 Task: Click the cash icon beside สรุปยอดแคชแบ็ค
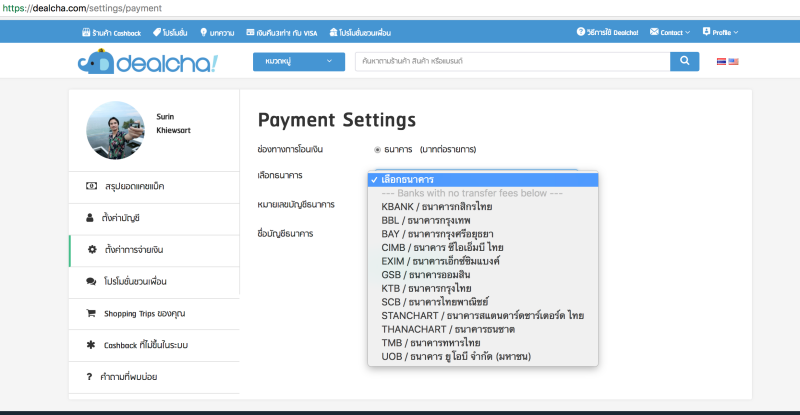click(x=91, y=186)
